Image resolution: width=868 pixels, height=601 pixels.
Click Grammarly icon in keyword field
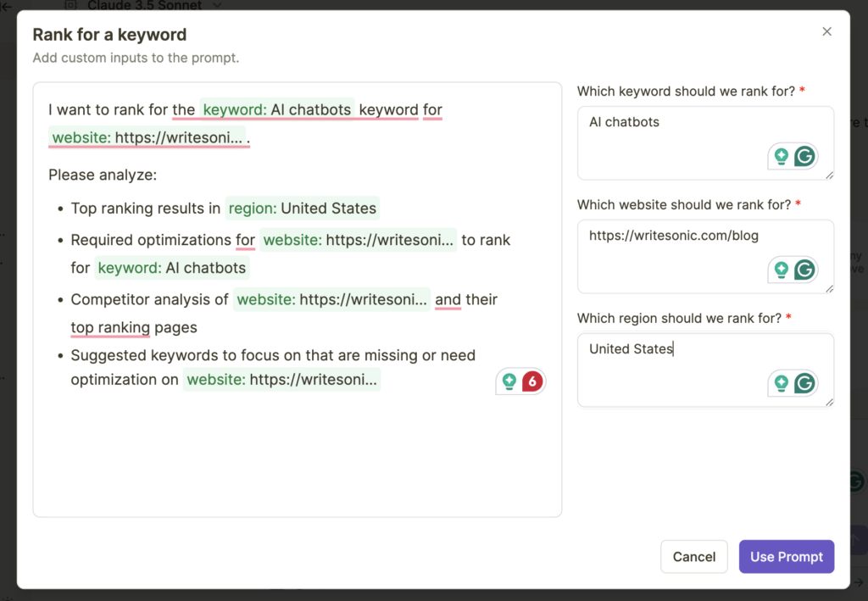coord(805,157)
